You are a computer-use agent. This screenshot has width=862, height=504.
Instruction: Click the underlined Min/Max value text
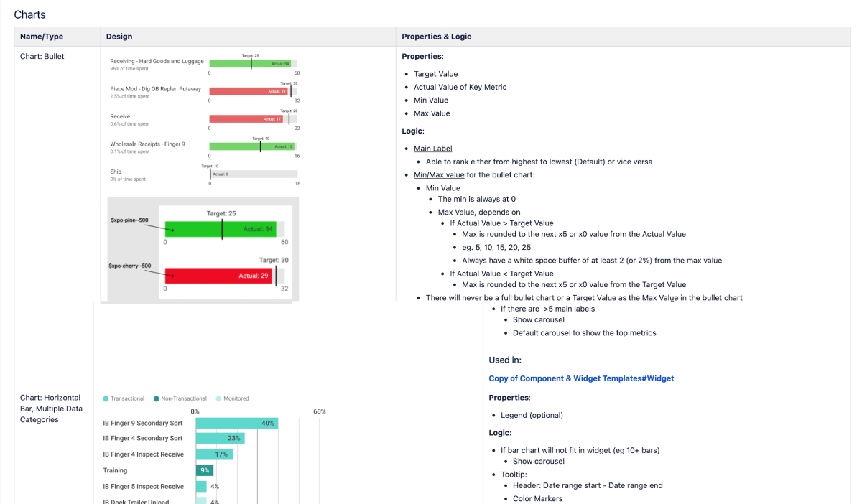coord(439,175)
